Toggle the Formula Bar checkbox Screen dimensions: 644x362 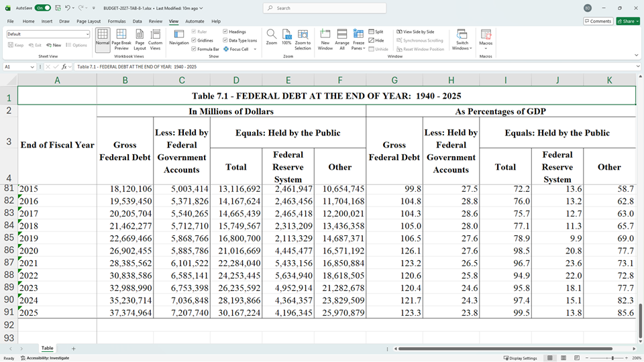pos(194,49)
